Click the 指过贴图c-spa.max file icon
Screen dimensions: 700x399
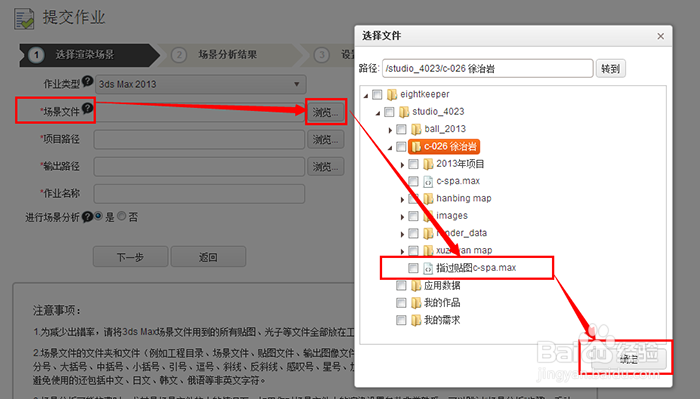tap(428, 268)
